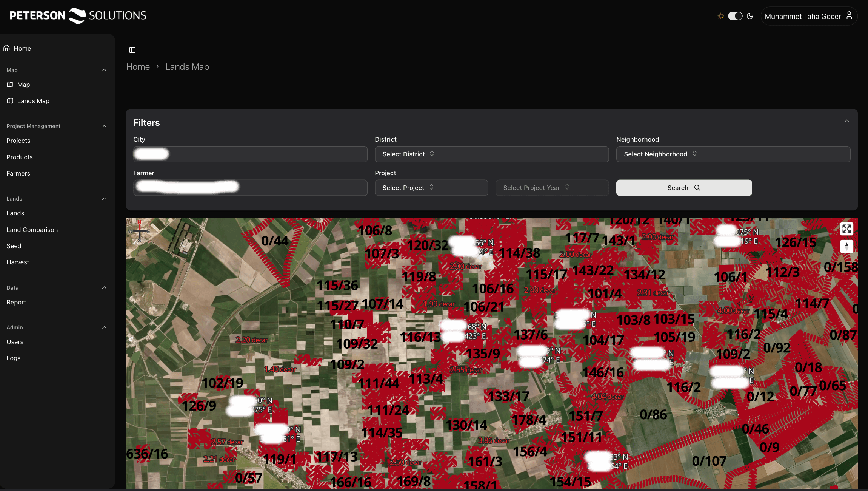Click the sun light-mode icon
This screenshot has width=868, height=491.
pos(720,16)
